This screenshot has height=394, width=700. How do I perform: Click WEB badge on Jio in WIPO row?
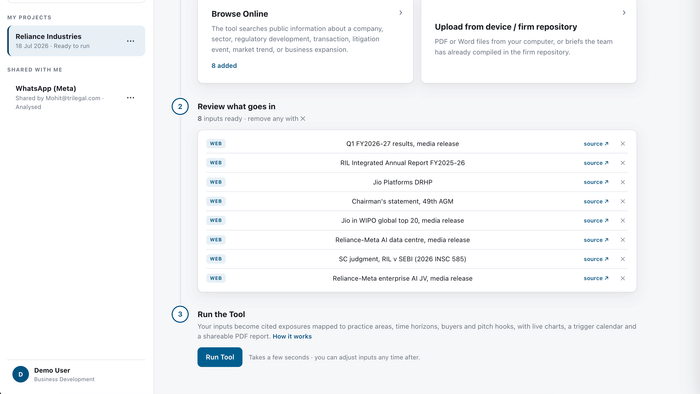pos(216,220)
